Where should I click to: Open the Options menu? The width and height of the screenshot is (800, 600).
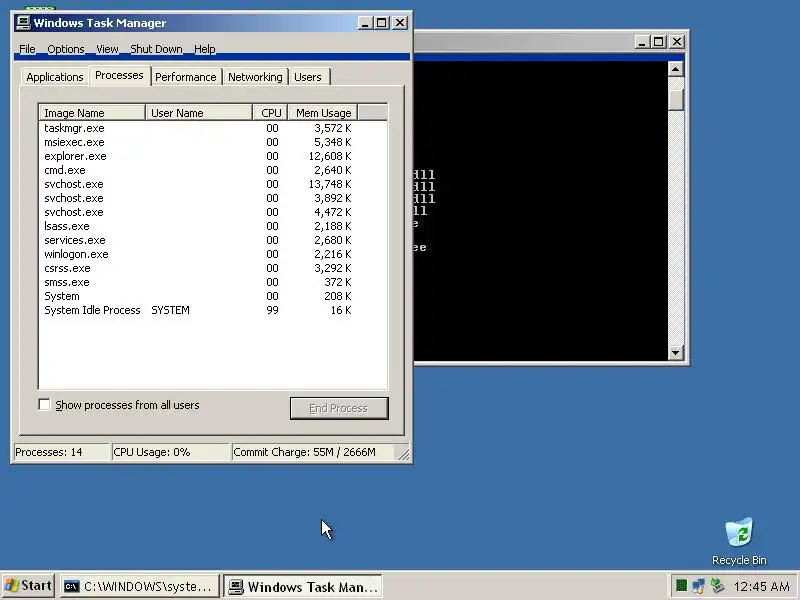pos(66,49)
